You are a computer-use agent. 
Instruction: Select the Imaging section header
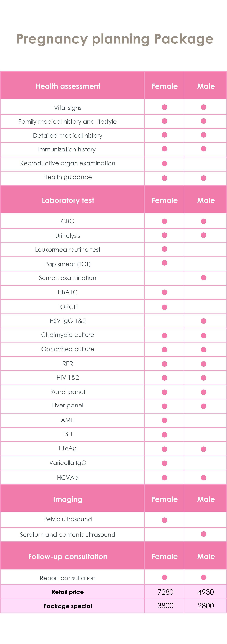click(x=68, y=499)
